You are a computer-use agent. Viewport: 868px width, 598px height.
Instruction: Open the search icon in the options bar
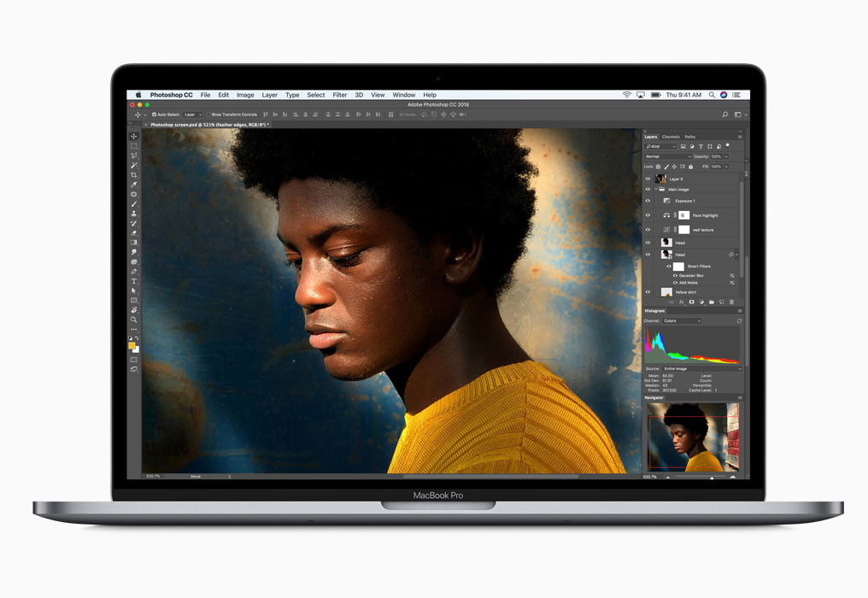724,114
